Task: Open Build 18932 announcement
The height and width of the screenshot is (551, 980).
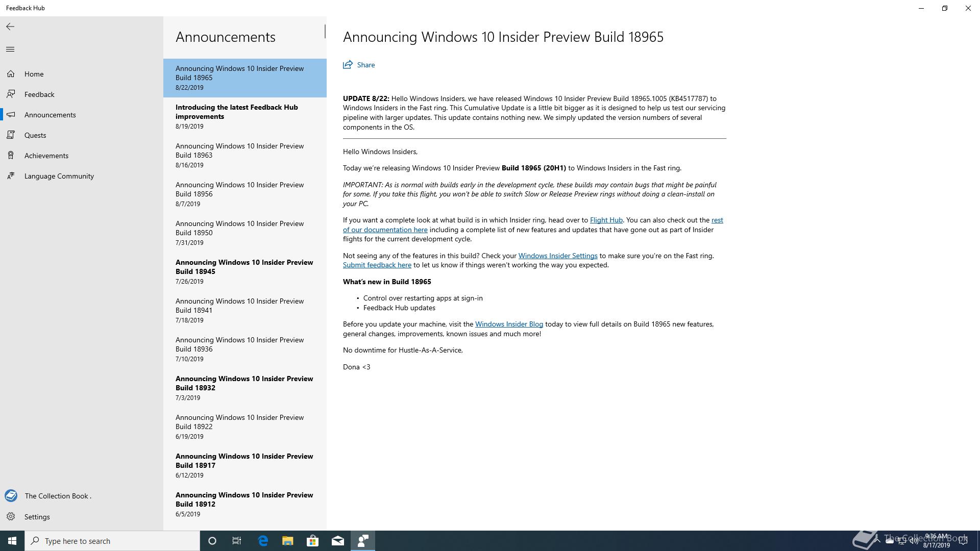Action: point(245,388)
